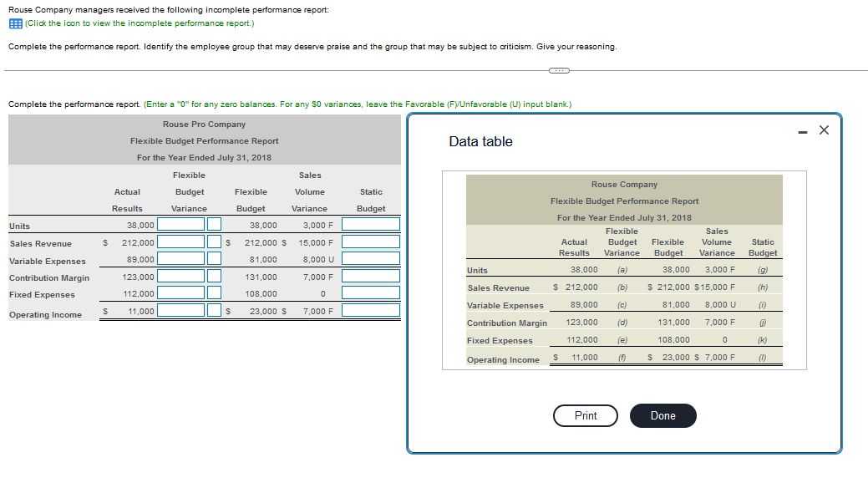The height and width of the screenshot is (478, 868).
Task: Click 'Static Budget' column header in main report
Action: pyautogui.click(x=371, y=200)
